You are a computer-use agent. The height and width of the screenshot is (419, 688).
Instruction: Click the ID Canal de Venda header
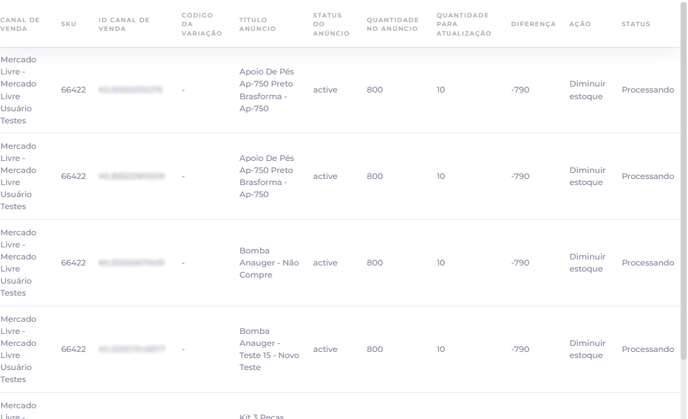(x=124, y=24)
